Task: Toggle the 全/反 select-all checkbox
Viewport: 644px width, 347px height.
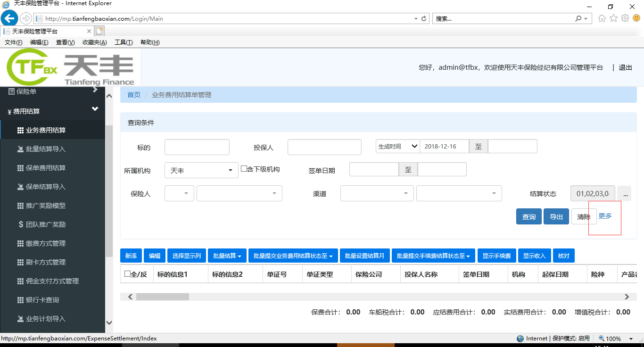Action: (x=127, y=273)
